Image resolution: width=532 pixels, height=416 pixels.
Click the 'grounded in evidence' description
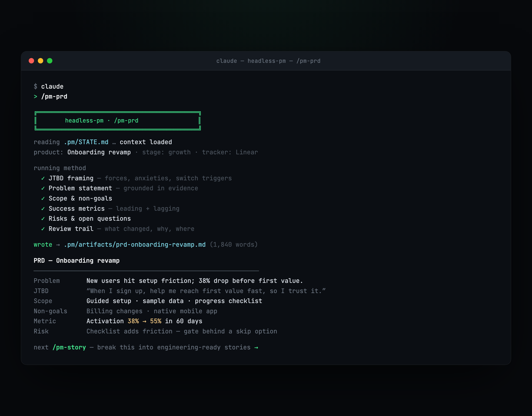160,188
